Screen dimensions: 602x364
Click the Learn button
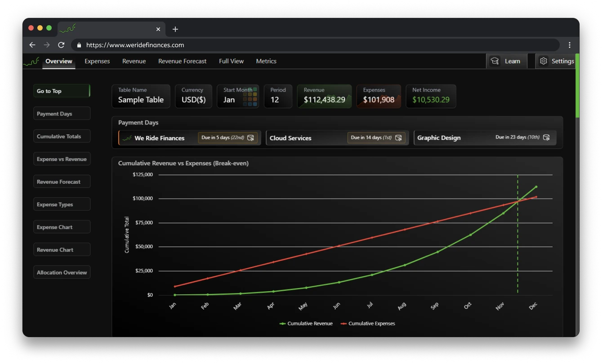point(507,61)
